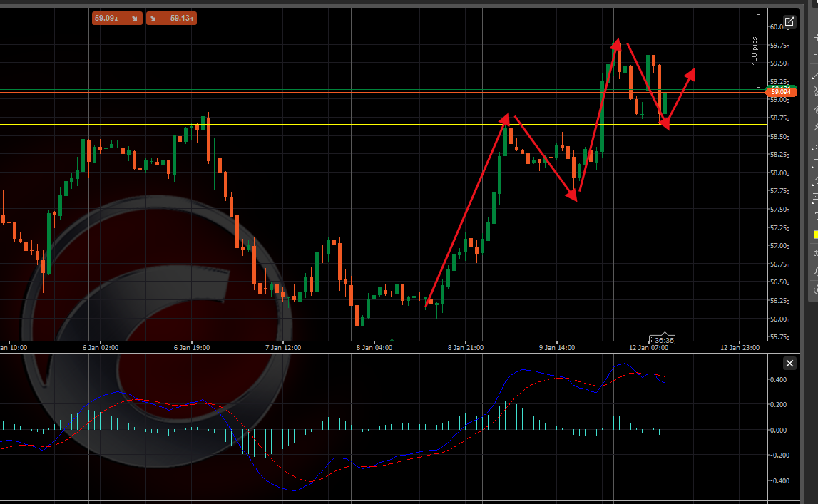The image size is (818, 504).
Task: Click the 6 Jan 19:00 time label
Action: coord(191,348)
